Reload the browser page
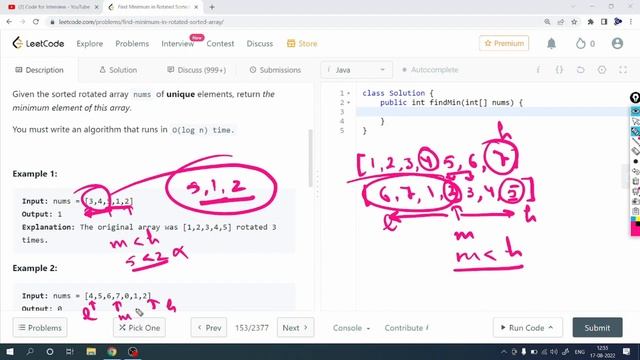Viewport: 640px width, 360px height. pos(36,22)
